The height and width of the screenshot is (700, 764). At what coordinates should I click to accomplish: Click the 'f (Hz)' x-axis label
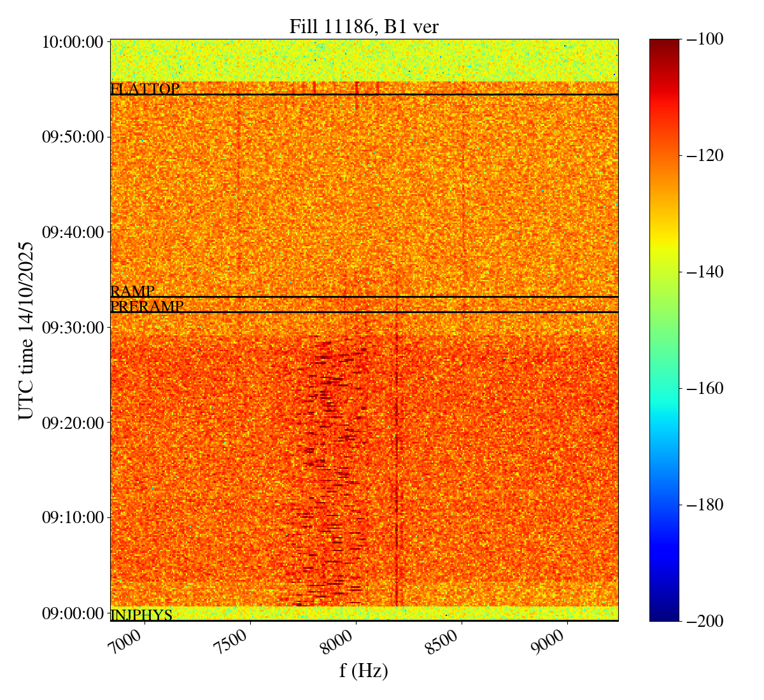pyautogui.click(x=364, y=670)
